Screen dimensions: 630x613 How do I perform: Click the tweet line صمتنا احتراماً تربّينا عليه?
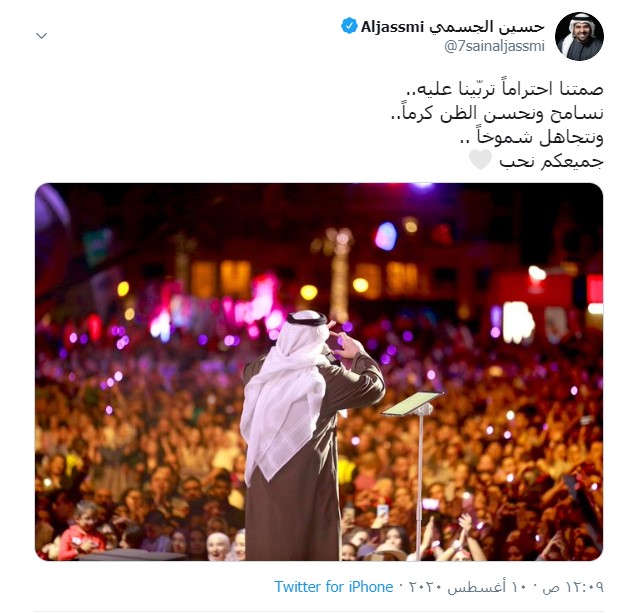pos(505,89)
